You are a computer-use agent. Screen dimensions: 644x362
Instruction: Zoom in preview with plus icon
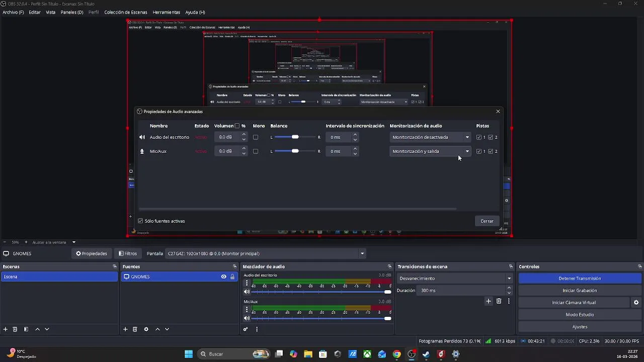pyautogui.click(x=26, y=242)
